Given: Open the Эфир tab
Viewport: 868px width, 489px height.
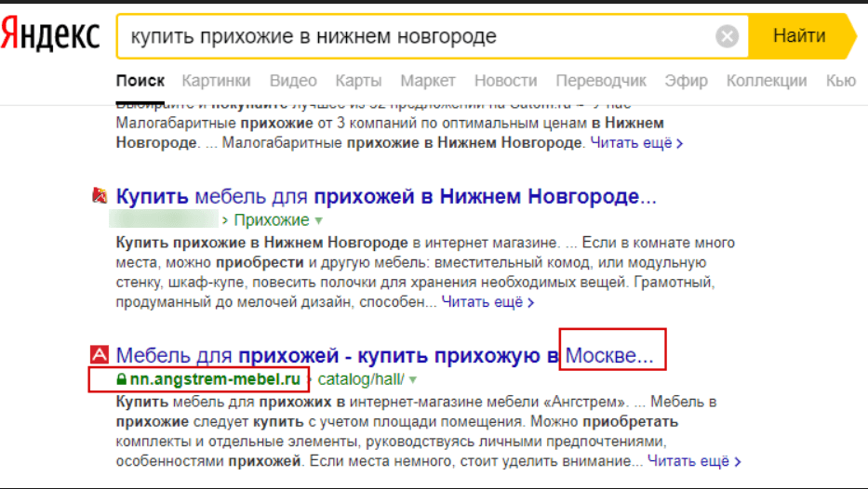Looking at the screenshot, I should click(686, 81).
